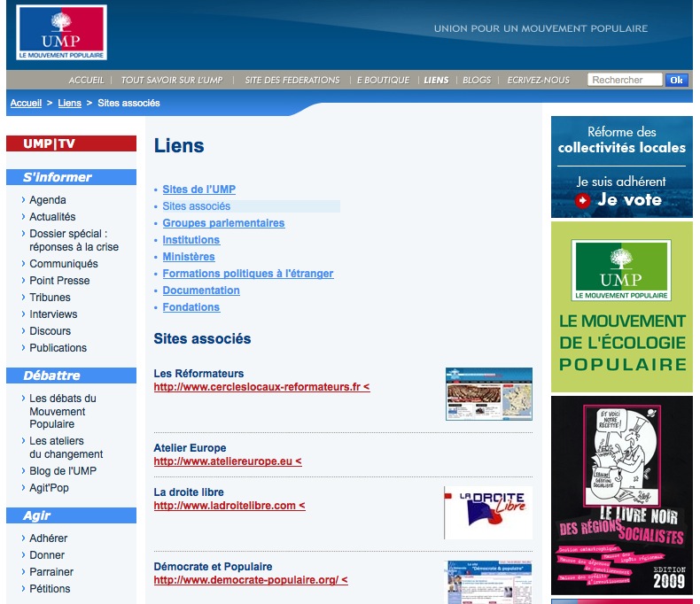Open Réforme des collectivités locales banner

(x=622, y=166)
